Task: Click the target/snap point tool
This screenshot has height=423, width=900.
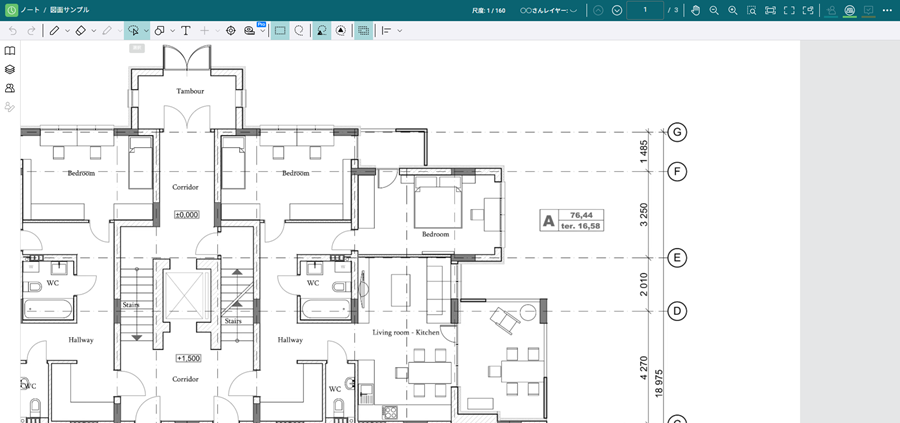Action: [x=231, y=31]
